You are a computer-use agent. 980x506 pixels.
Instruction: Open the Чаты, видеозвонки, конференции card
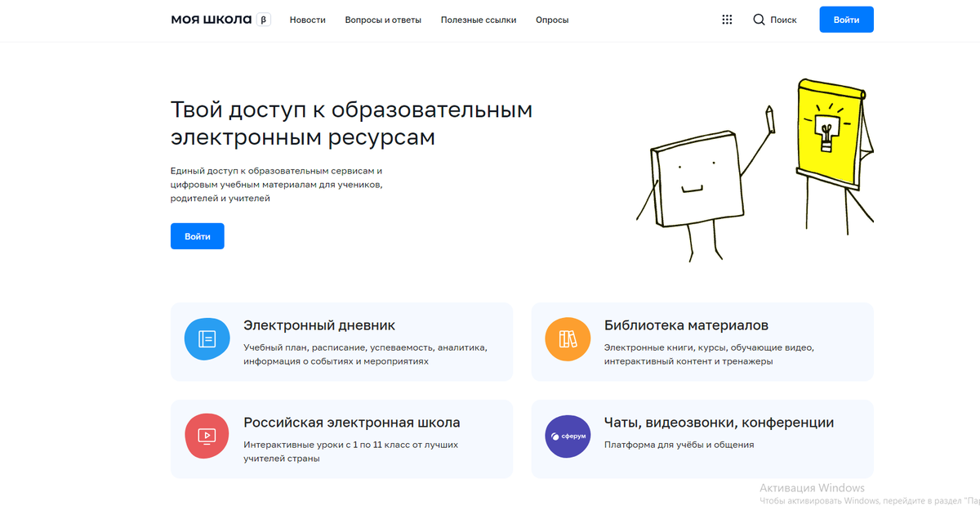coord(702,439)
